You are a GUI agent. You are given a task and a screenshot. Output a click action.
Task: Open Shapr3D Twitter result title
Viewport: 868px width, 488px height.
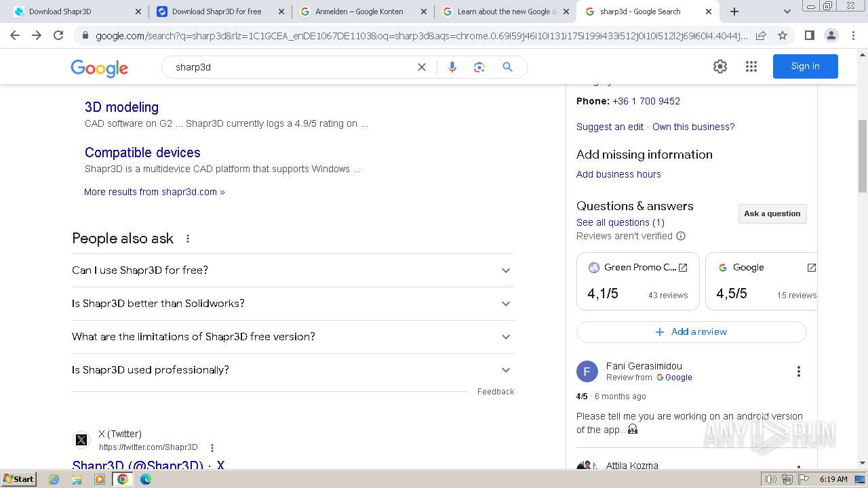tap(149, 465)
